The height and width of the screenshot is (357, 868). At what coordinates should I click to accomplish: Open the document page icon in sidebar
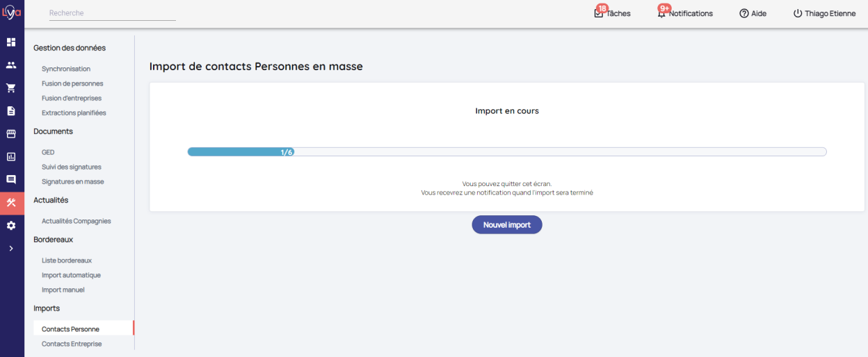tap(11, 111)
